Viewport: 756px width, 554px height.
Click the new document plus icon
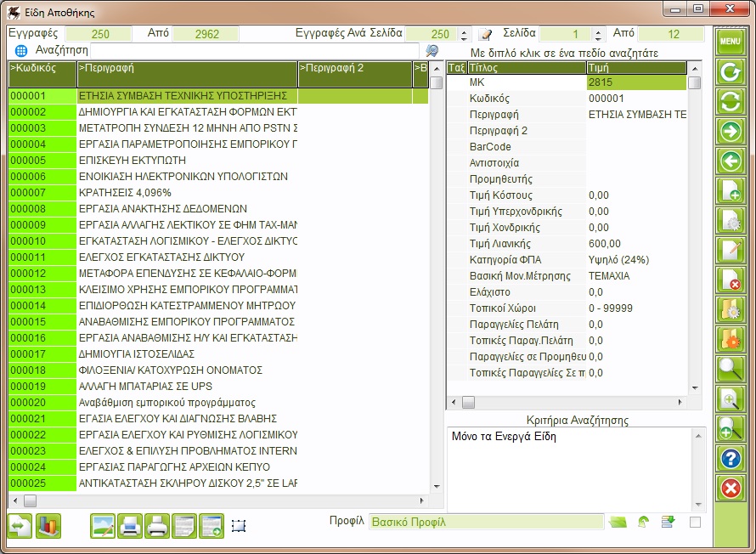click(730, 190)
